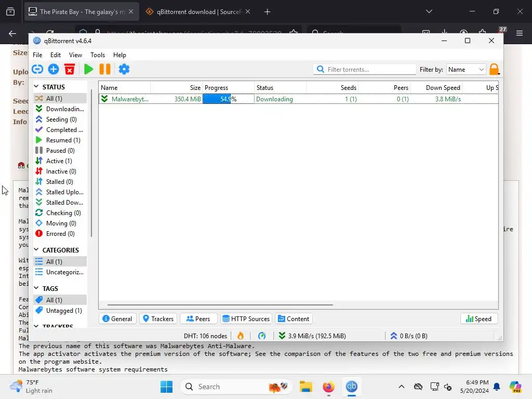This screenshot has height=399, width=532.
Task: Sort by the Size column header
Action: (x=177, y=87)
